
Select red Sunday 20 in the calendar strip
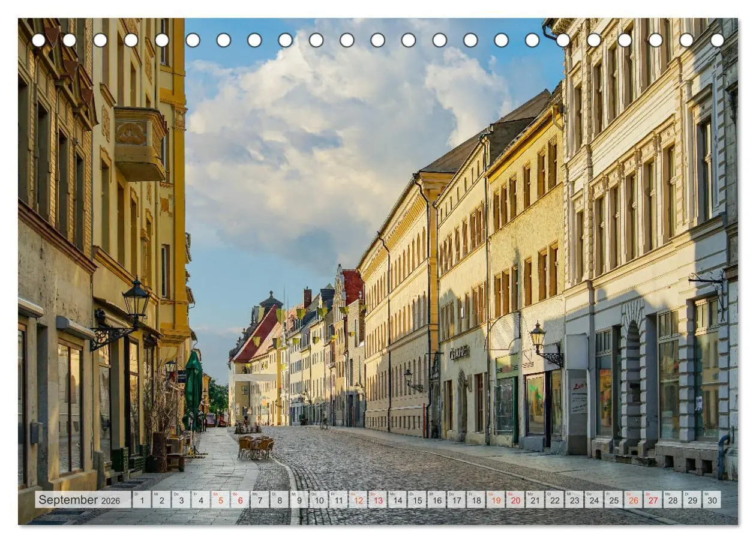pyautogui.click(x=515, y=500)
